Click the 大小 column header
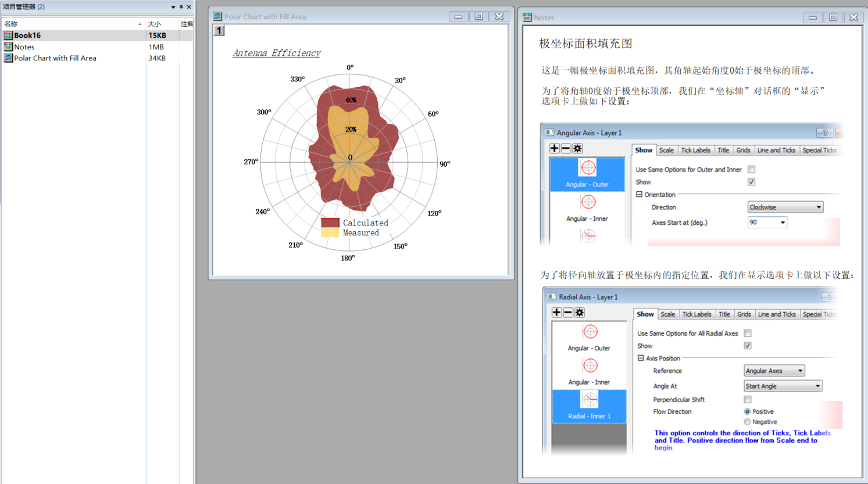Image resolution: width=868 pixels, height=484 pixels. 162,24
